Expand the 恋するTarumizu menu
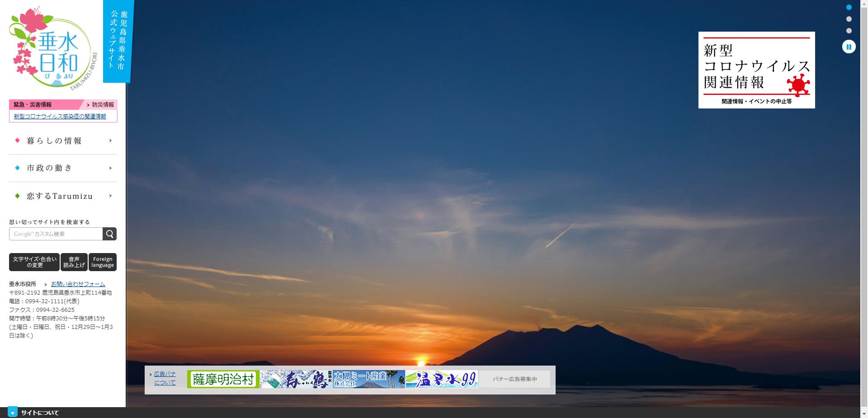868x418 pixels. 63,196
